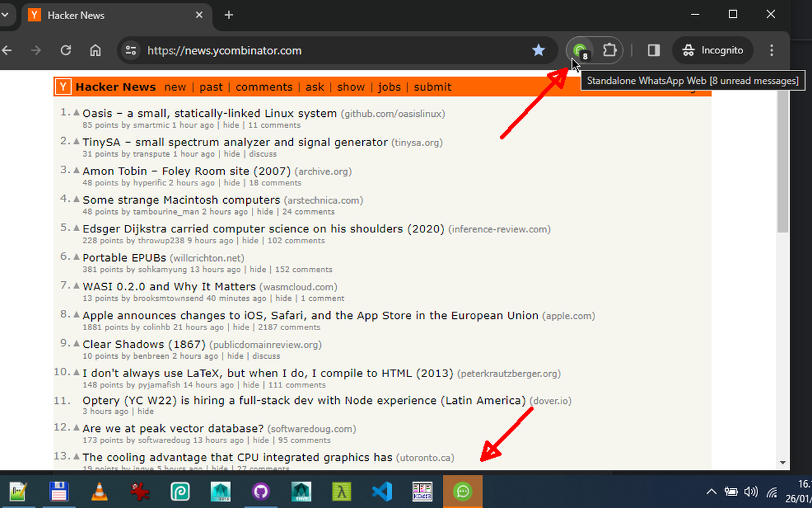812x508 pixels.
Task: Go to the browser home page
Action: pyautogui.click(x=95, y=50)
